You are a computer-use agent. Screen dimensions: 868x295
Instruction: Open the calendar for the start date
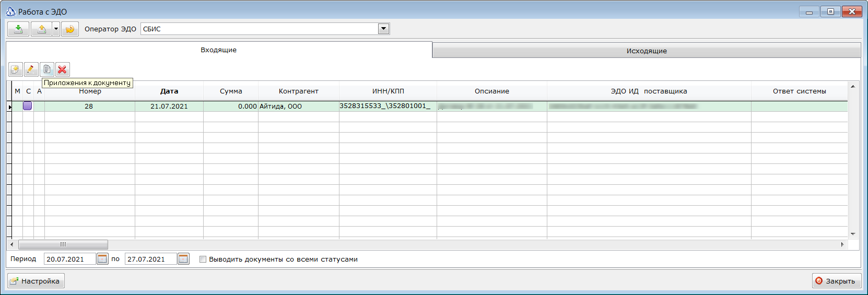102,259
